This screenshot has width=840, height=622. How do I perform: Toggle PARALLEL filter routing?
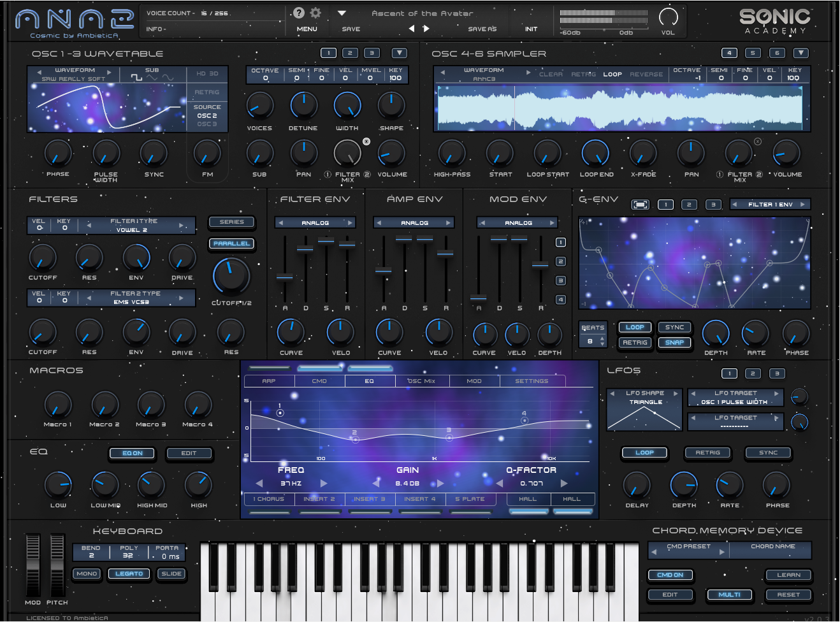click(232, 243)
